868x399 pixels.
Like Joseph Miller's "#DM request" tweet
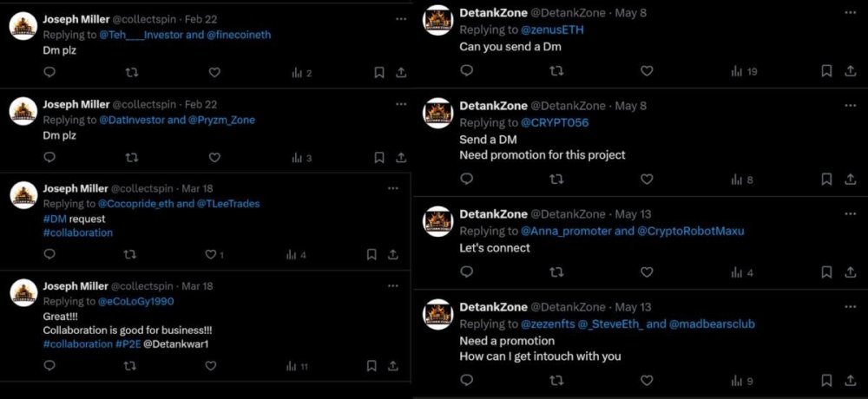pyautogui.click(x=210, y=255)
